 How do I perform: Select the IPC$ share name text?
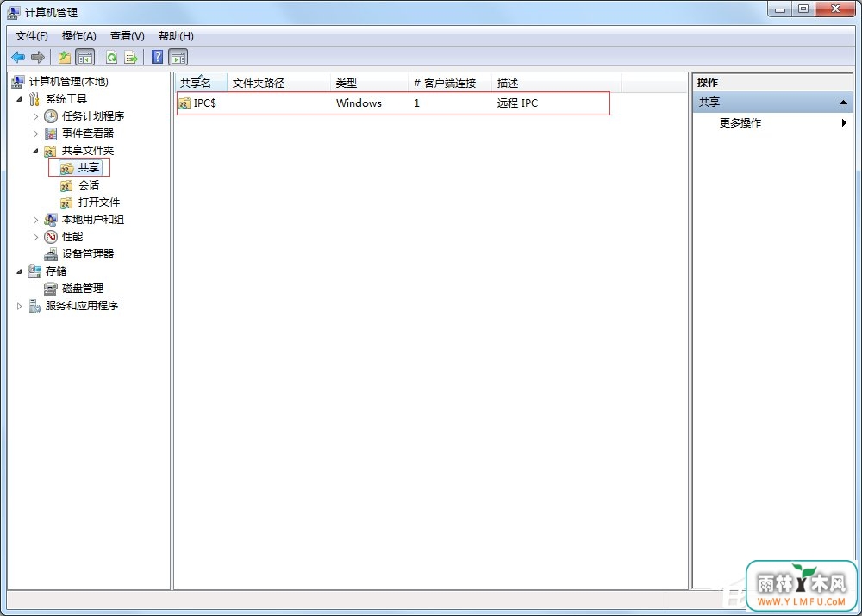coord(204,103)
